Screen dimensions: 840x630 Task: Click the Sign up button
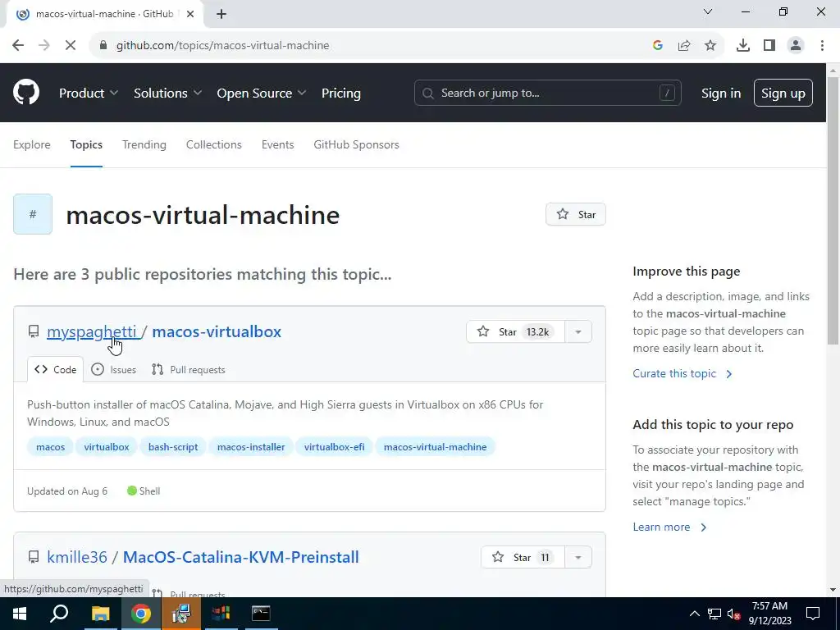pos(783,94)
